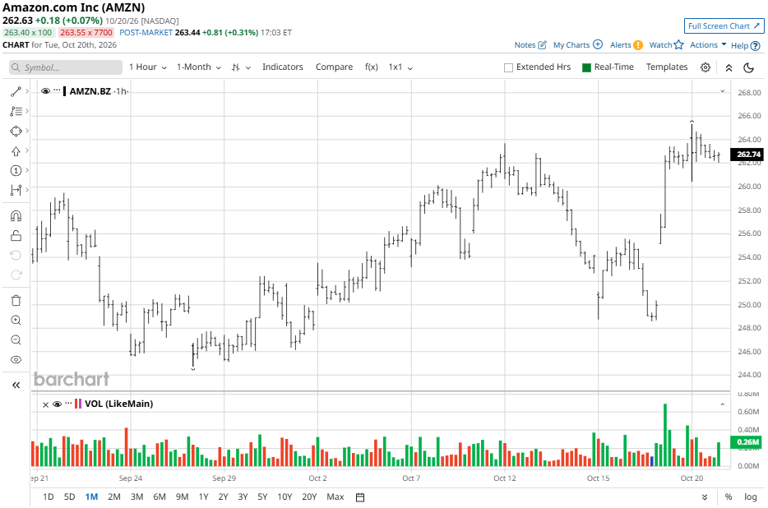Switch to dark mode with moon icon
Image resolution: width=768 pixels, height=508 pixels.
[x=749, y=68]
